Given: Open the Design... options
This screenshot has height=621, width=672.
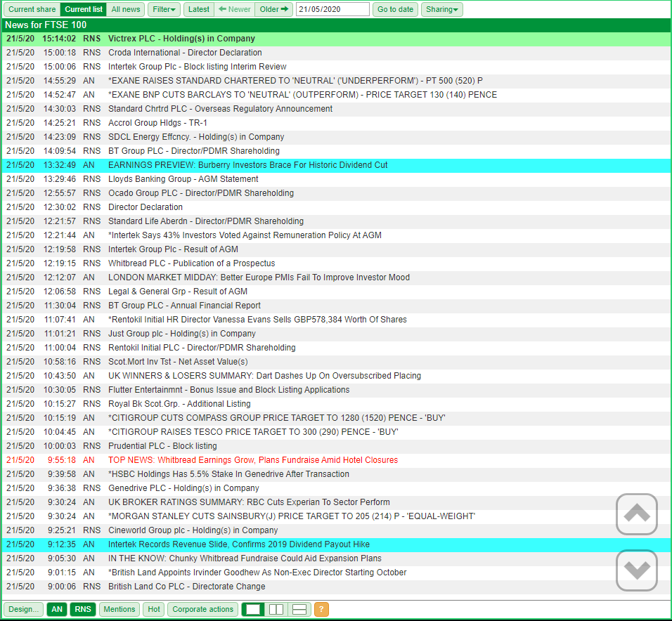Looking at the screenshot, I should tap(23, 609).
